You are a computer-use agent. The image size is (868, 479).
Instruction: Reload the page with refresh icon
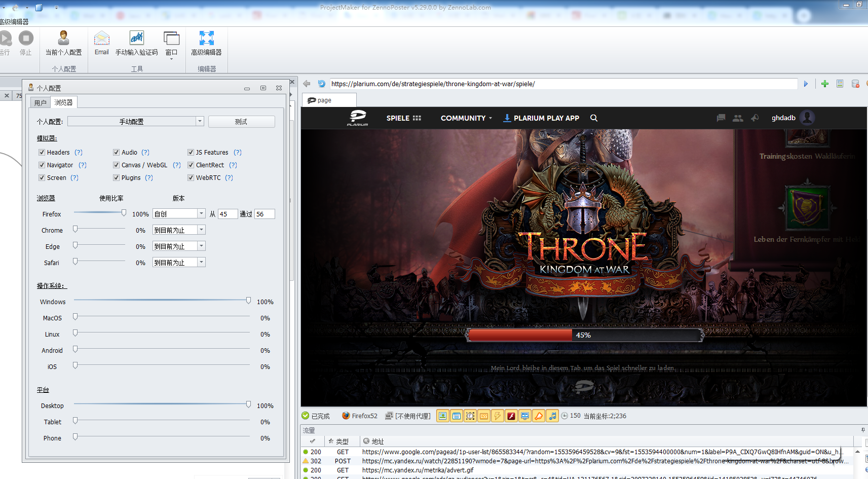click(321, 84)
